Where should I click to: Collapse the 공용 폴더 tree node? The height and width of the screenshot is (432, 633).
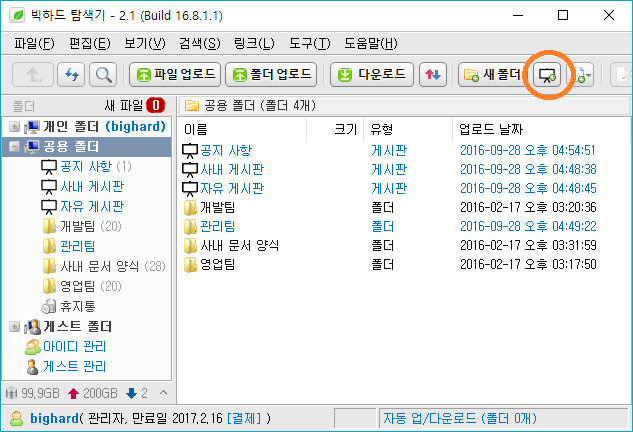point(14,147)
